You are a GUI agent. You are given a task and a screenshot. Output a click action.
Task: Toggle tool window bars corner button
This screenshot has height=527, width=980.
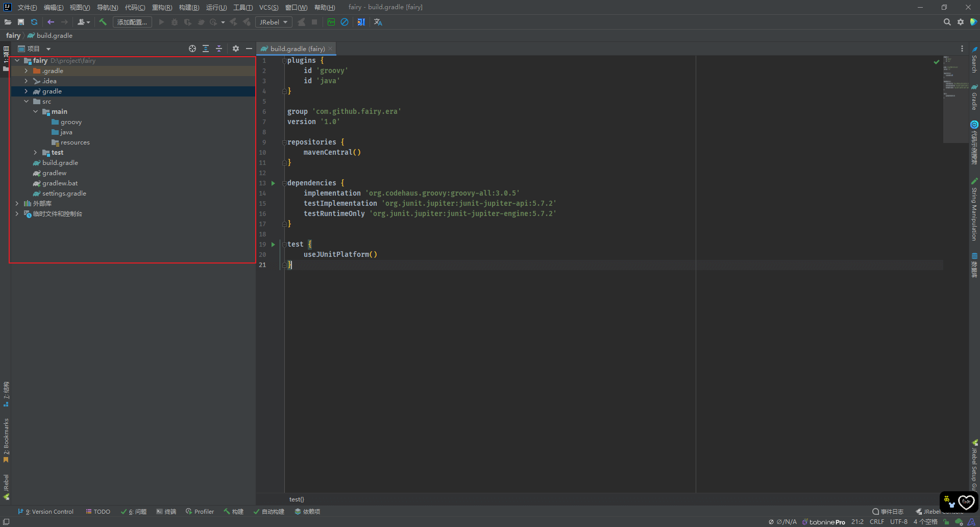click(6, 522)
